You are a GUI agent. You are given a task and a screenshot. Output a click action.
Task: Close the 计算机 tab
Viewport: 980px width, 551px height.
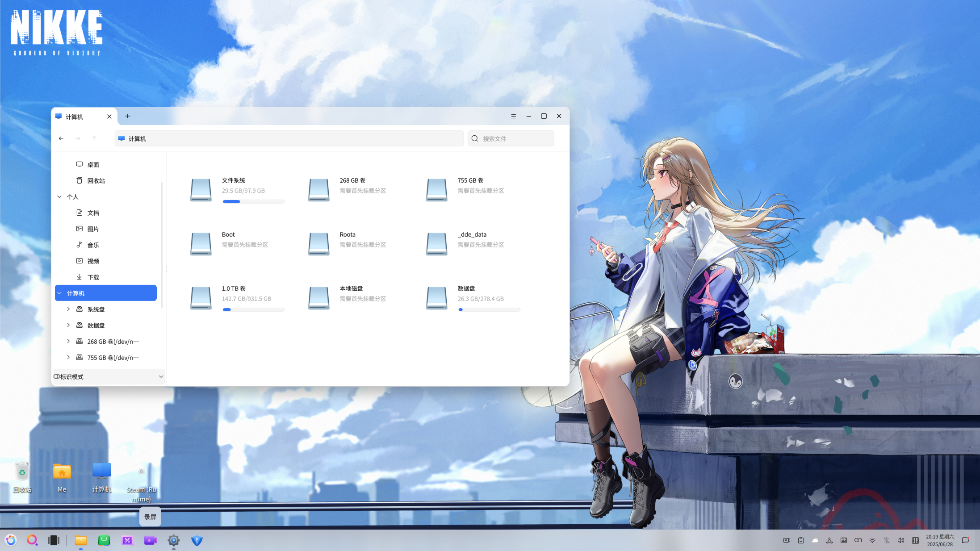[109, 117]
